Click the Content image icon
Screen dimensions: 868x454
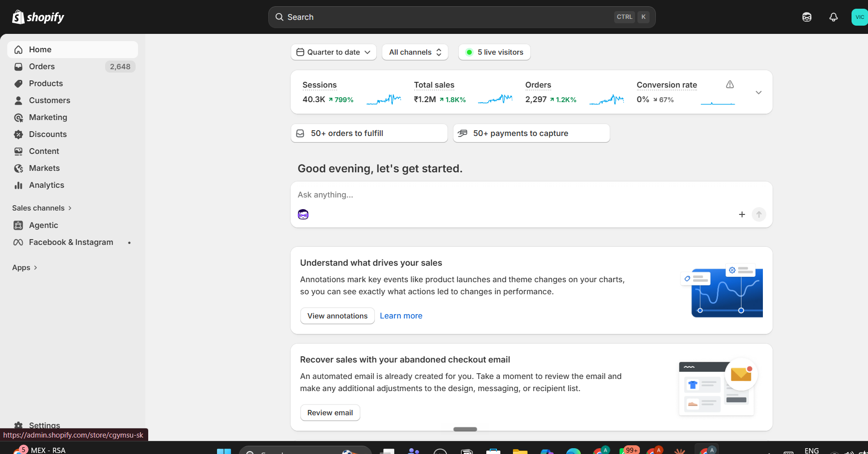tap(18, 151)
